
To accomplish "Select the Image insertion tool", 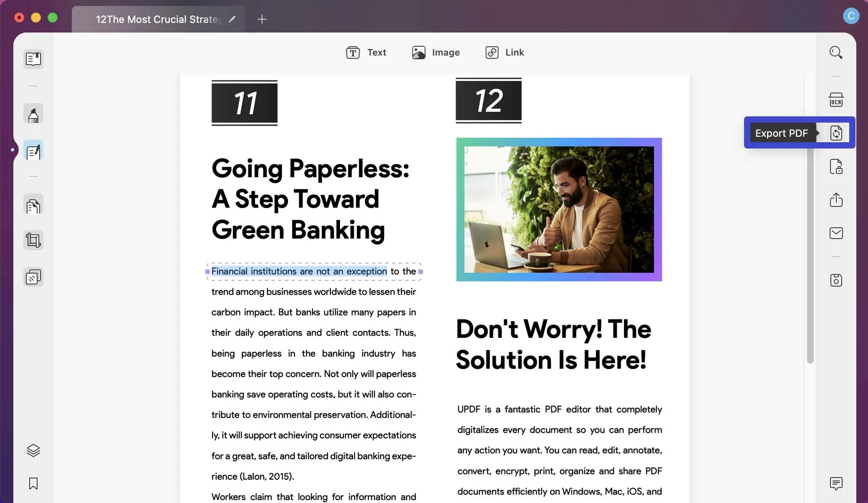I will click(436, 52).
